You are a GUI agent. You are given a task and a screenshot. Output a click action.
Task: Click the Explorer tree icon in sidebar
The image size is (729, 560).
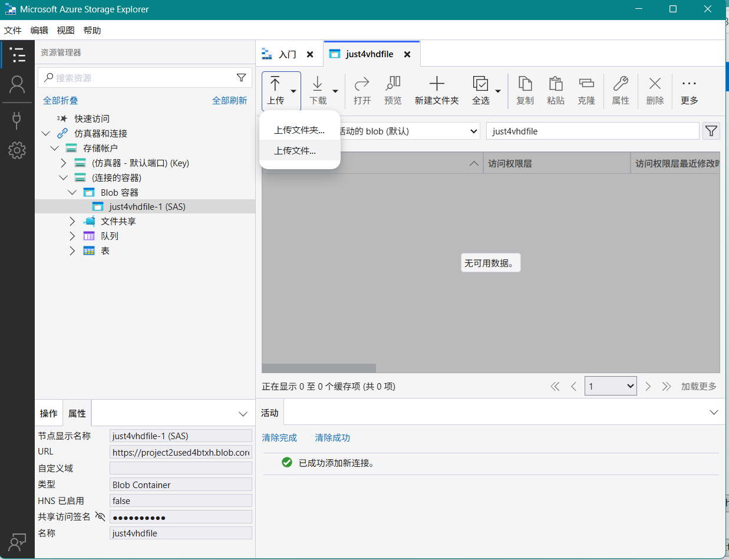click(17, 55)
